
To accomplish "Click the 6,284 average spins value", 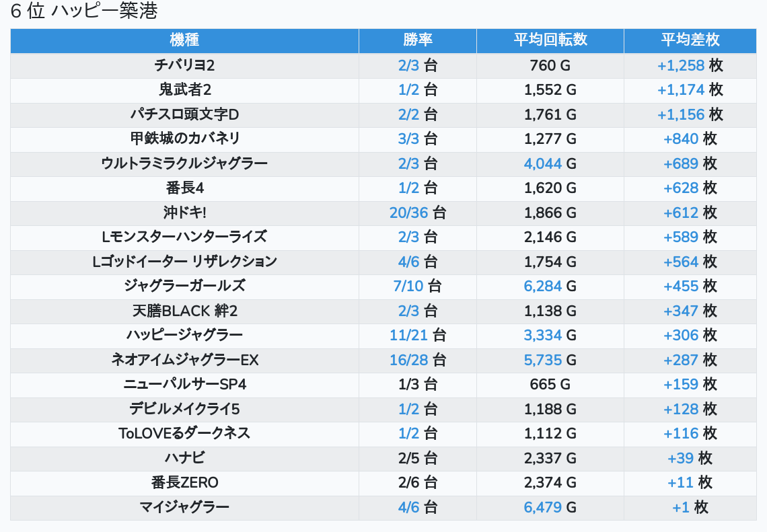I will point(543,287).
